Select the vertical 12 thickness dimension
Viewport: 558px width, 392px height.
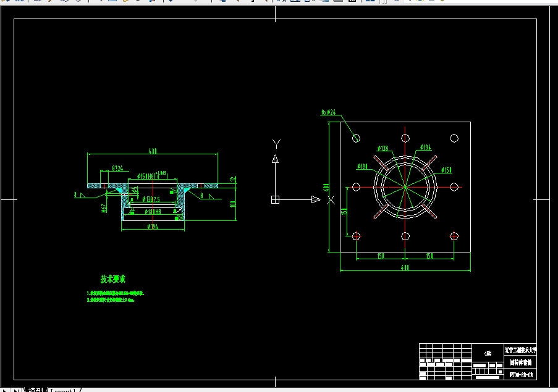(x=233, y=180)
